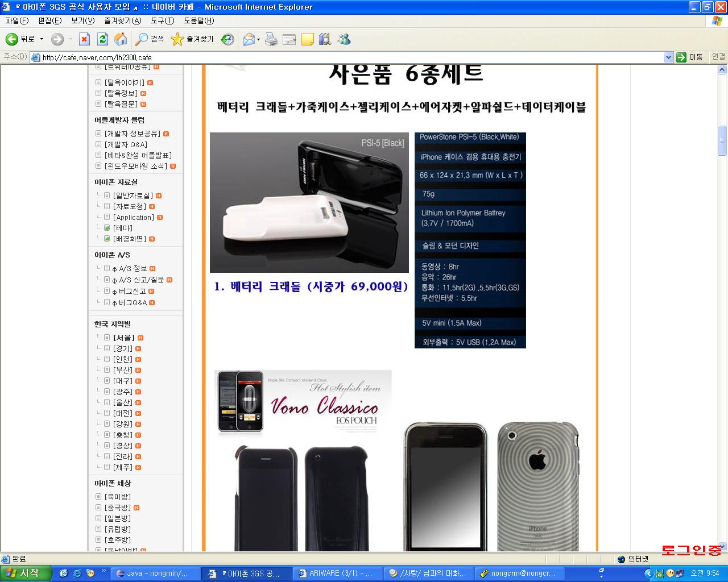Click the PSI-5 battery cradle product image
The width and height of the screenshot is (728, 582).
(309, 202)
